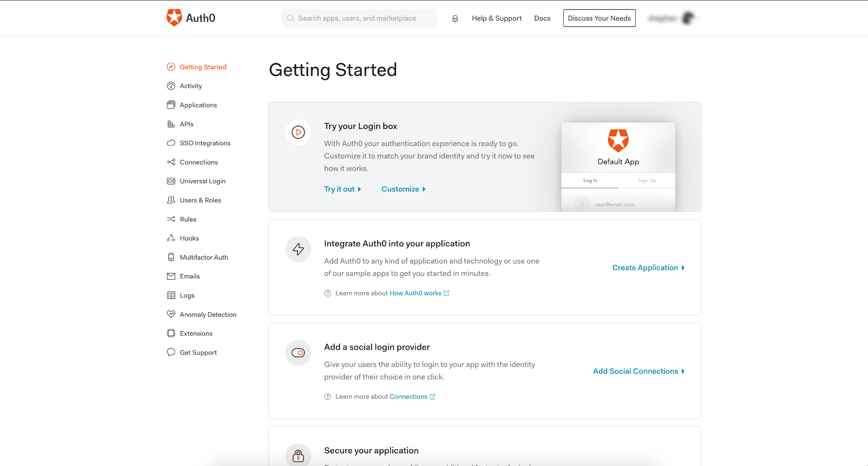Go to Universal Login in sidebar

202,181
